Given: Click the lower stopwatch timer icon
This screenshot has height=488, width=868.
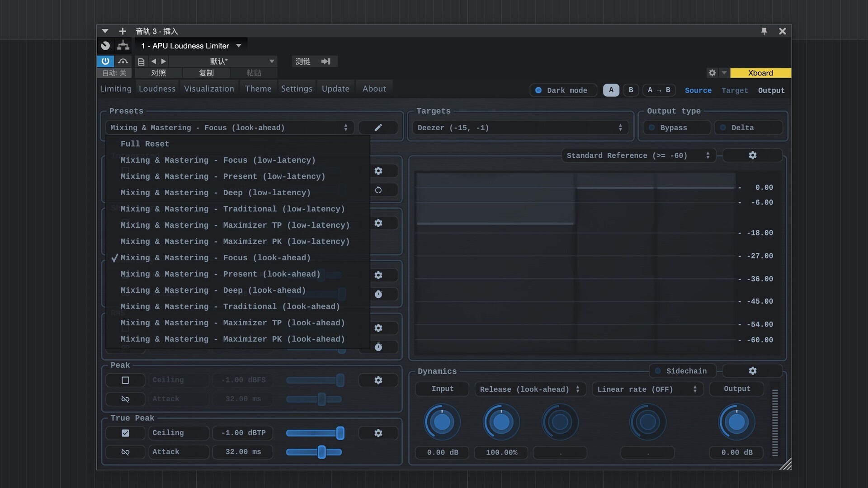Looking at the screenshot, I should point(378,347).
